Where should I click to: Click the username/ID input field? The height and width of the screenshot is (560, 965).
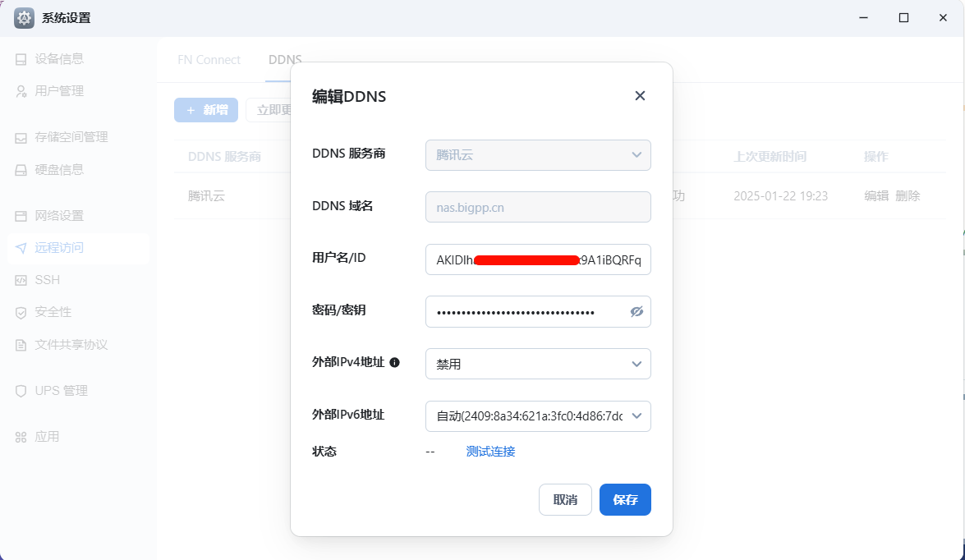point(538,259)
